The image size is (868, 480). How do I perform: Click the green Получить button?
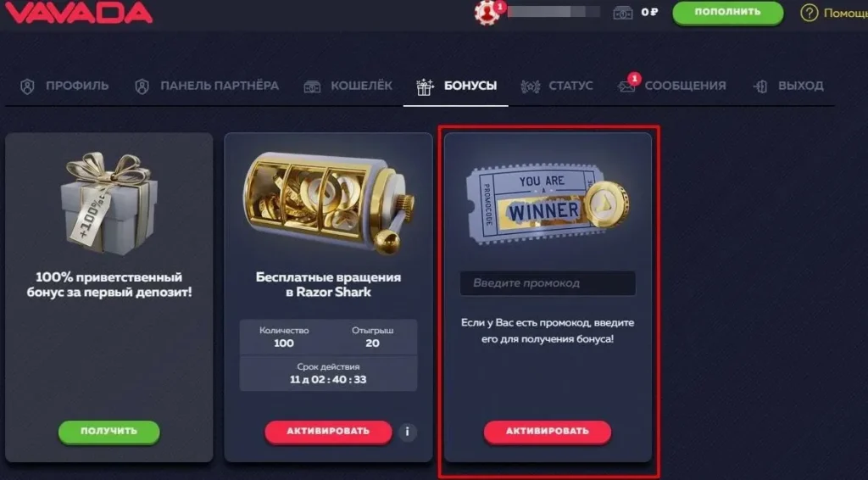[x=109, y=432]
